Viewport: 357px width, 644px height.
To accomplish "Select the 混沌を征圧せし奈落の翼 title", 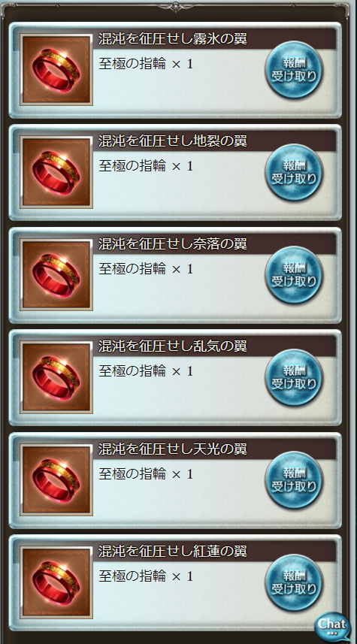I will [x=173, y=244].
